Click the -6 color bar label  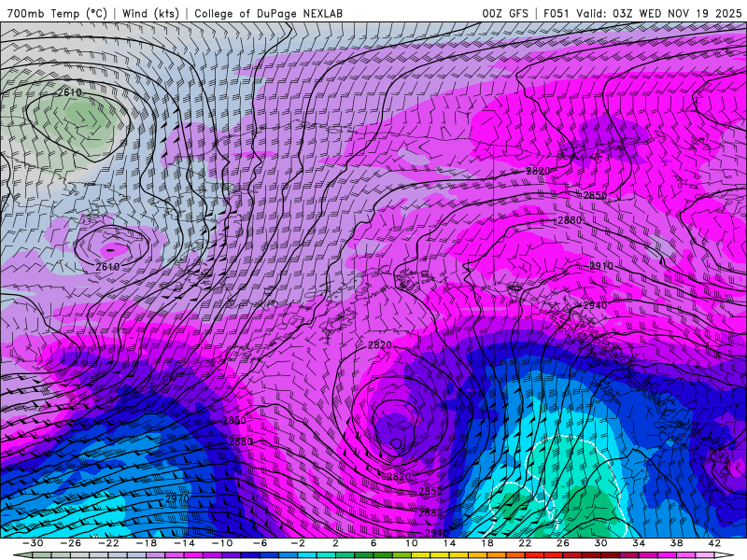[x=261, y=543]
